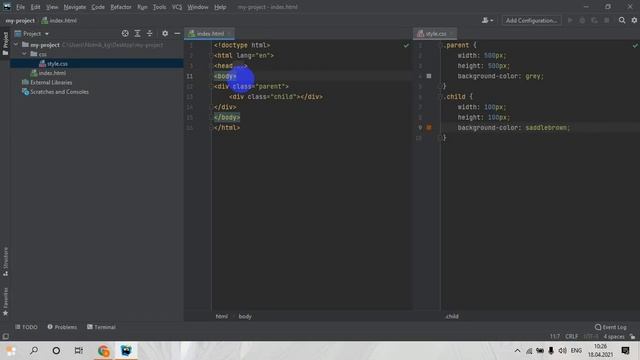Switch to the index.html editor tab
The height and width of the screenshot is (360, 640).
click(210, 33)
